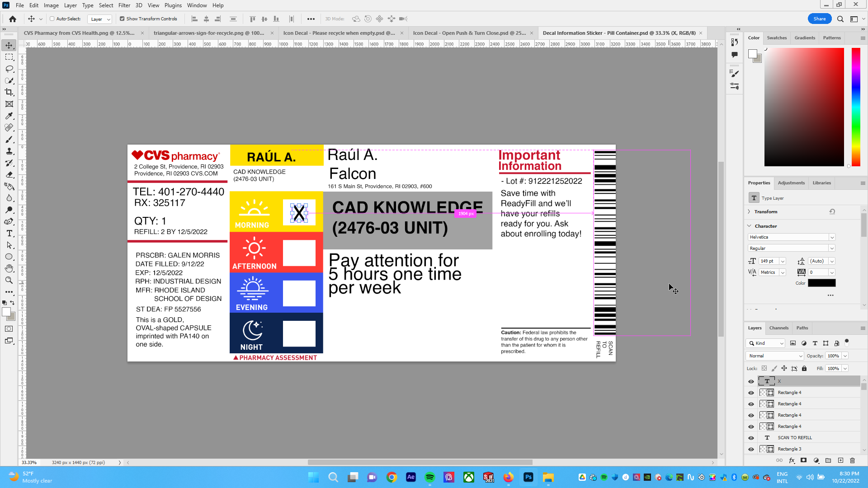Open the leading (Auto) dropdown
The width and height of the screenshot is (868, 488).
coord(832,261)
